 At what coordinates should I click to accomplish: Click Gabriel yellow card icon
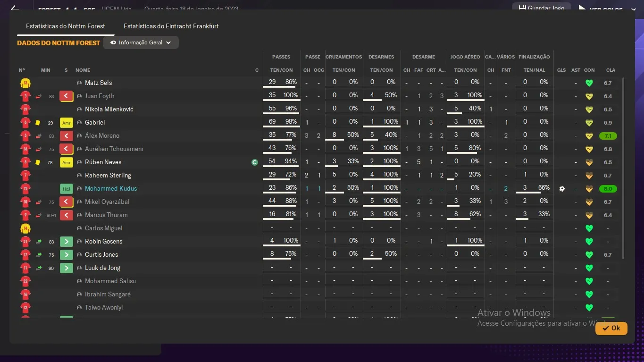[x=38, y=123]
